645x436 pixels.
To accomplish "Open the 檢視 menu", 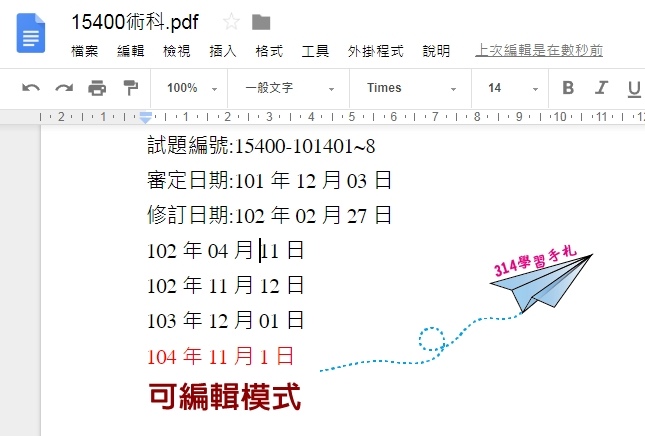I will 177,51.
